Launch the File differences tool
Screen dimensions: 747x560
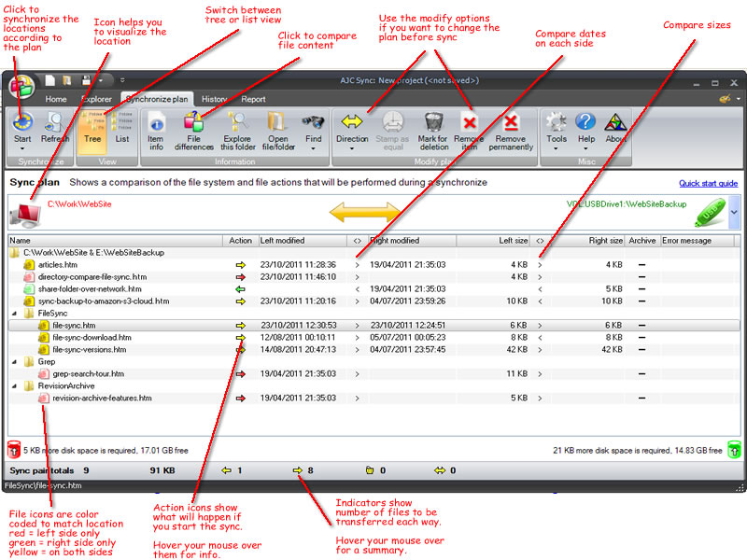click(193, 122)
